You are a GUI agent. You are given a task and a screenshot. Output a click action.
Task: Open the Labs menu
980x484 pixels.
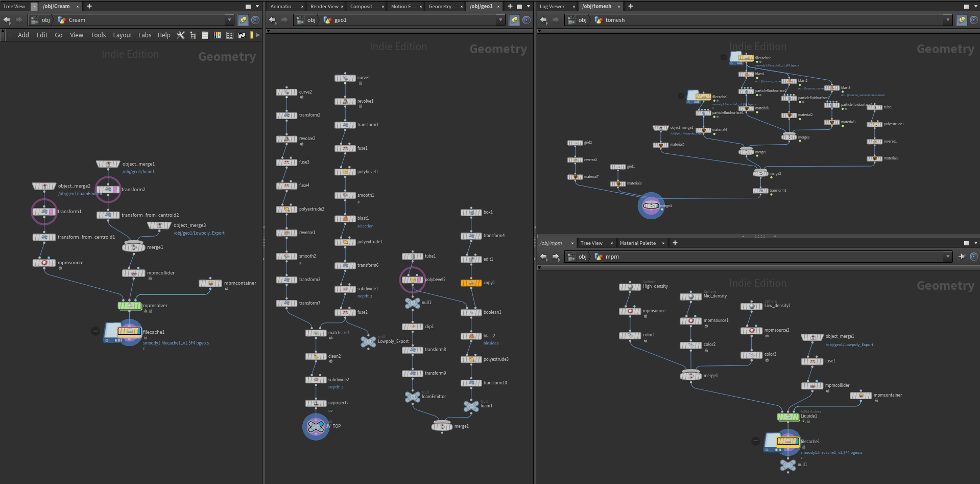[x=145, y=35]
